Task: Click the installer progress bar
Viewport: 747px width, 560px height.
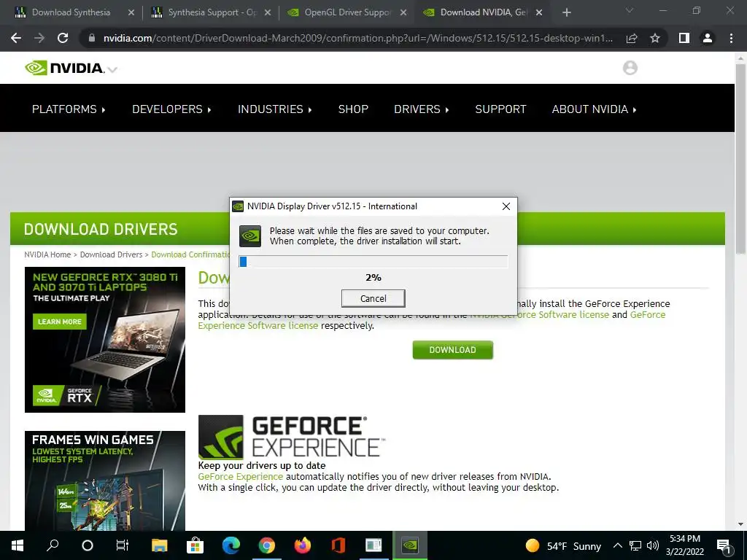Action: [373, 262]
